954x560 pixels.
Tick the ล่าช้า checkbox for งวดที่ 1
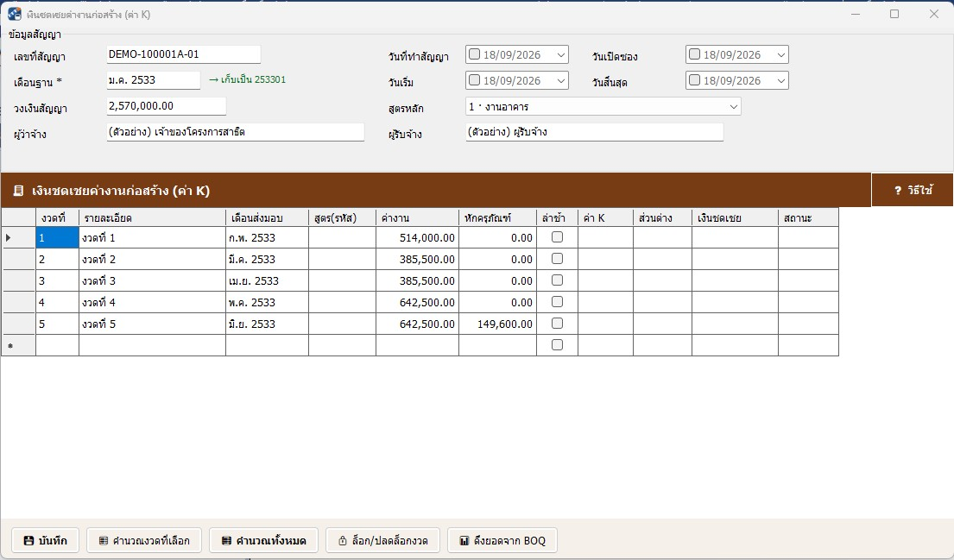(x=557, y=237)
